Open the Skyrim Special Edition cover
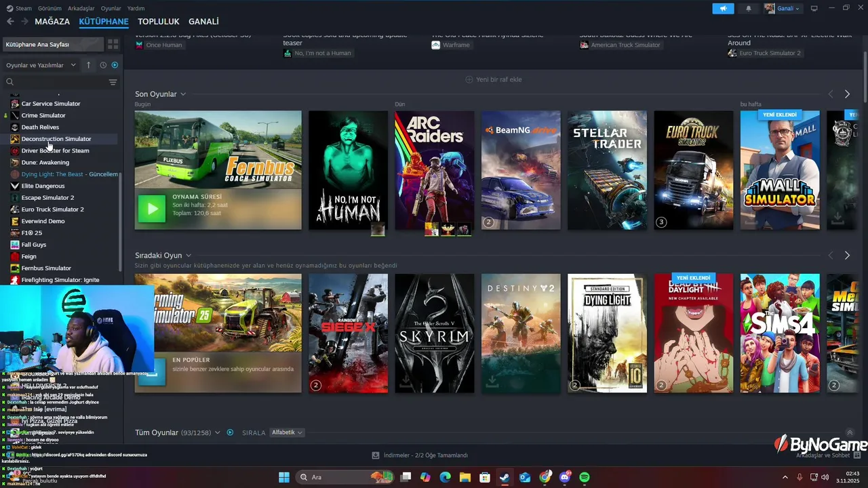 coord(434,333)
